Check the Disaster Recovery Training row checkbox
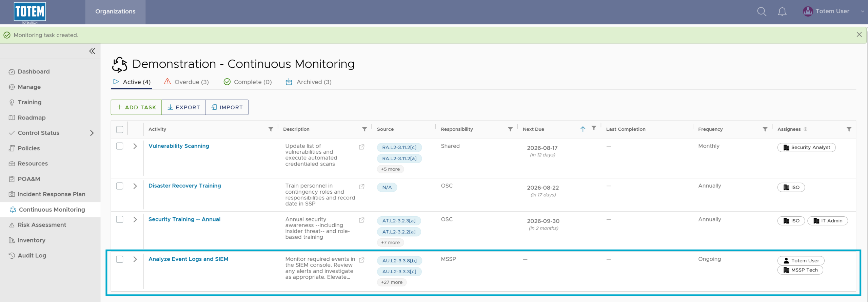 (x=120, y=186)
